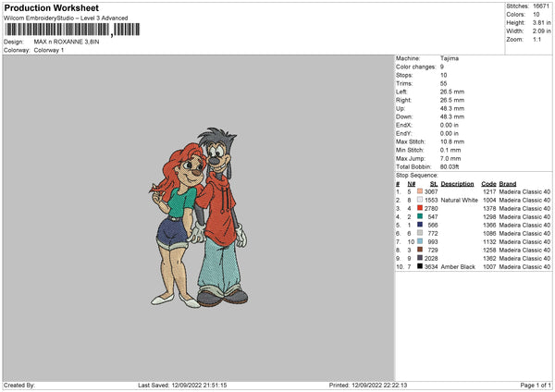Click the Brand column header
This screenshot has height=392, width=555.
point(508,183)
